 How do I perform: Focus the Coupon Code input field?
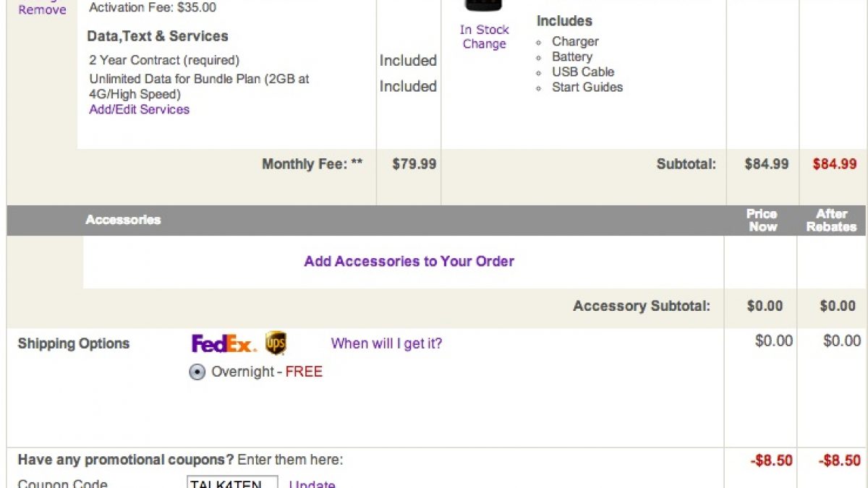pyautogui.click(x=232, y=483)
